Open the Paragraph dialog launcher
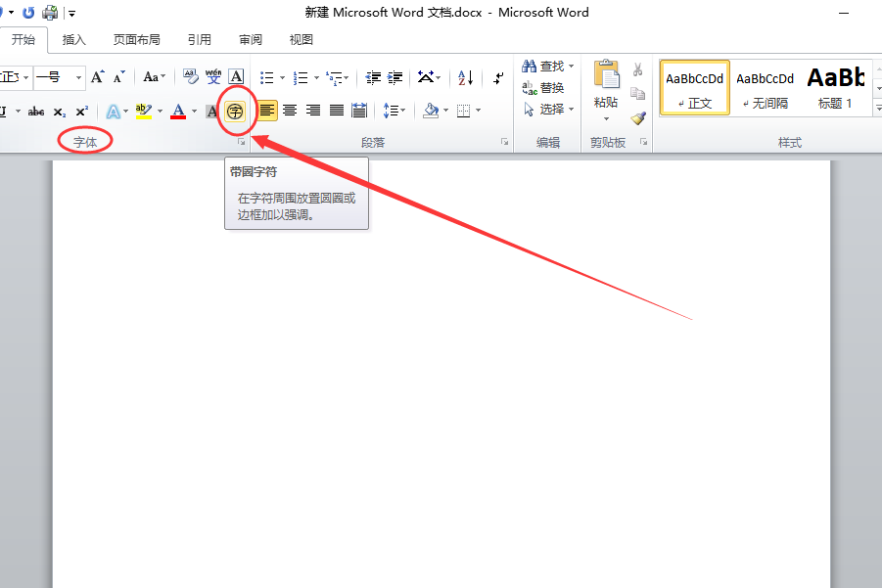Viewport: 882px width, 588px height. (504, 142)
